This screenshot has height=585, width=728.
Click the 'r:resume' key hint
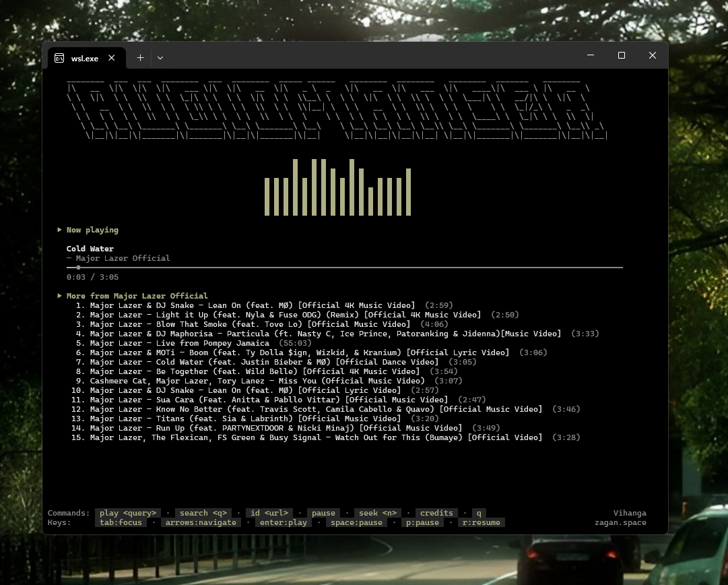(x=482, y=522)
